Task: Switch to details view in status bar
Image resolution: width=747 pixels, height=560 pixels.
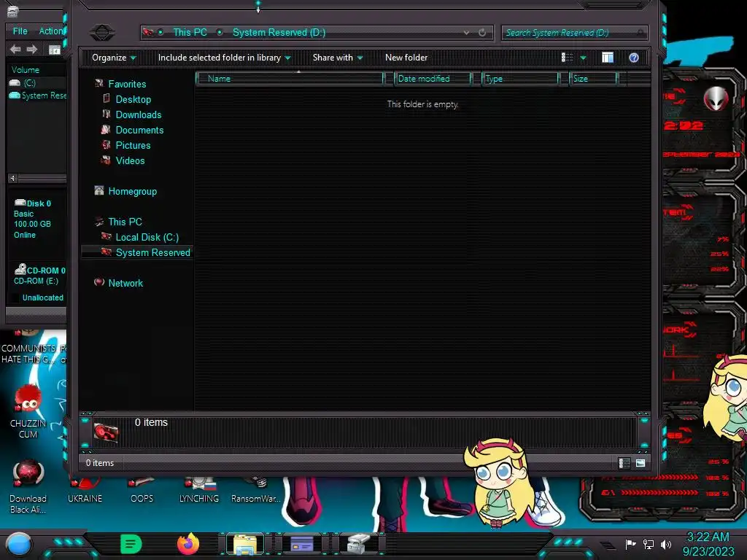Action: click(x=624, y=463)
